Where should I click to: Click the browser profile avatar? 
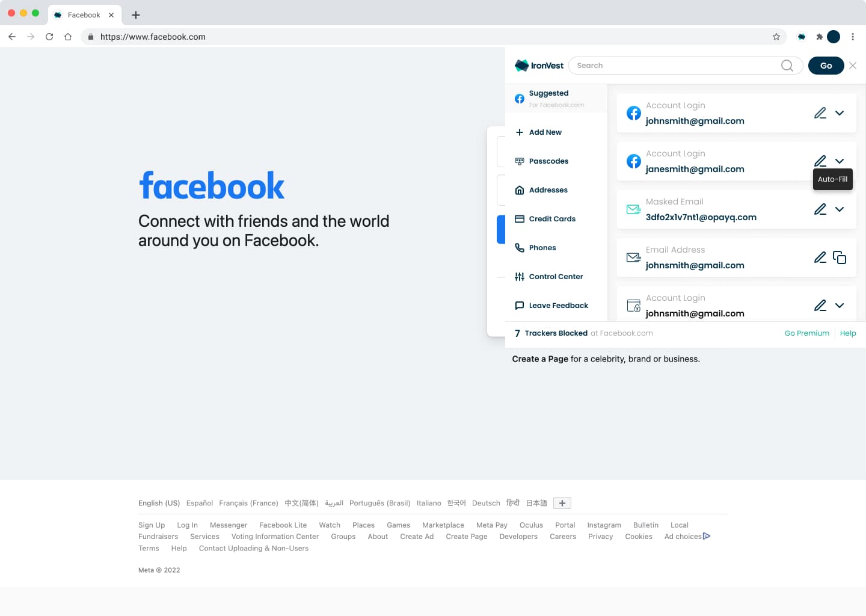pyautogui.click(x=834, y=37)
